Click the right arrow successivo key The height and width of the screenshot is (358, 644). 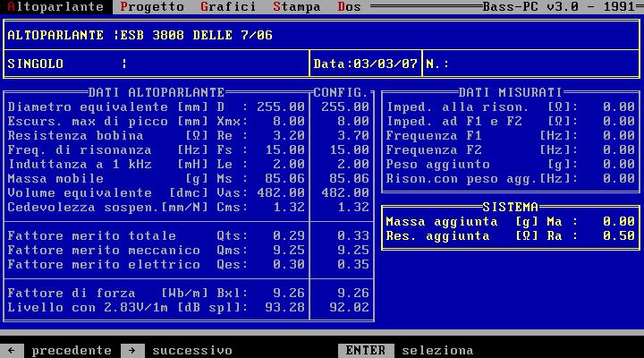pos(132,351)
